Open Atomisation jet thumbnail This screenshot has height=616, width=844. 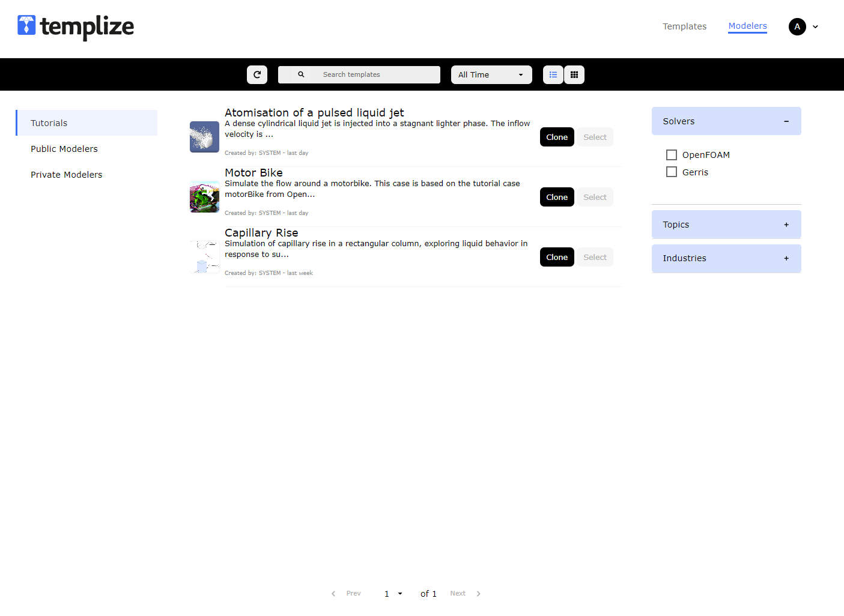click(x=204, y=137)
